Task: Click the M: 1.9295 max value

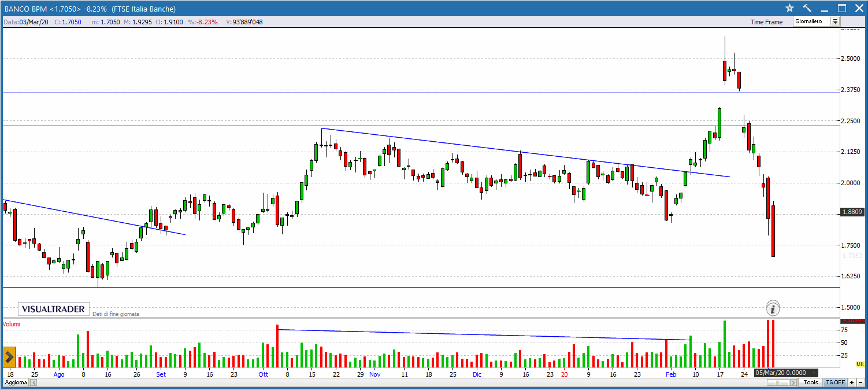Action: click(138, 22)
